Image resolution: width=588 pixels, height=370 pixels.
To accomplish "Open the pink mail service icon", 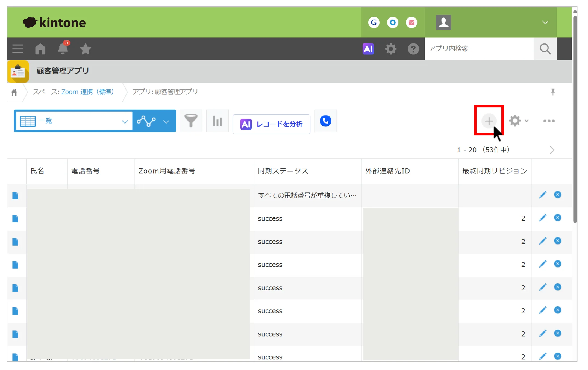I will point(411,22).
